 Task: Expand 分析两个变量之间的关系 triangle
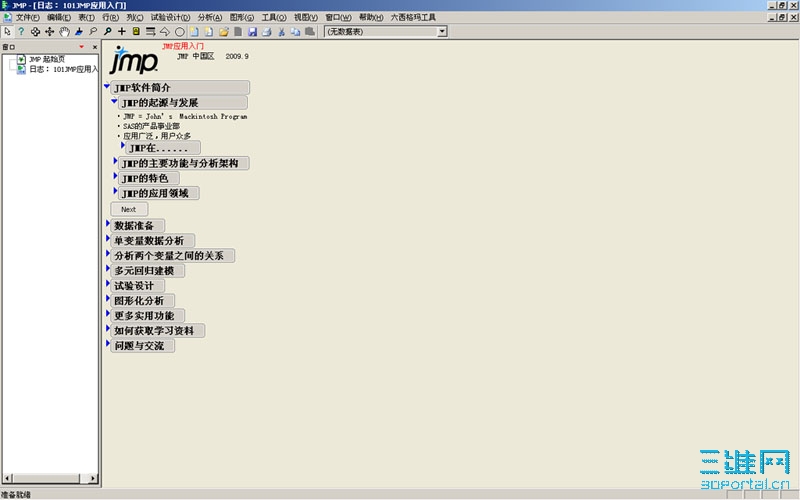pos(108,253)
